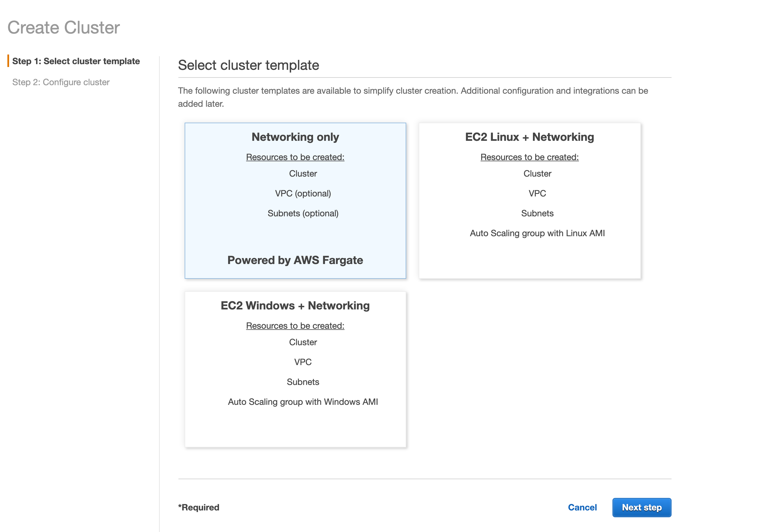767x532 pixels.
Task: Click Auto Scaling group with Windows AMI
Action: pos(303,402)
